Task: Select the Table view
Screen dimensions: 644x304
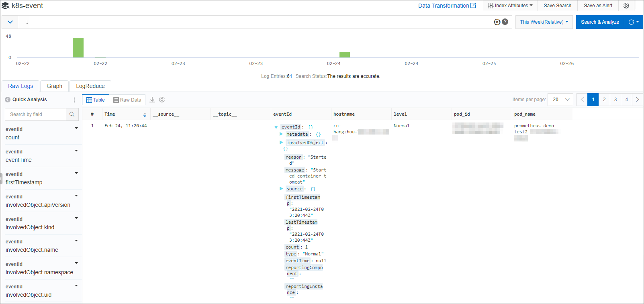Action: click(x=96, y=100)
